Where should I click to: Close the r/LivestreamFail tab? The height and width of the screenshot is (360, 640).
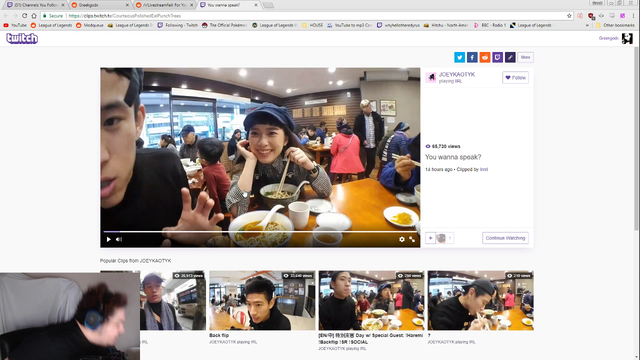click(x=191, y=5)
